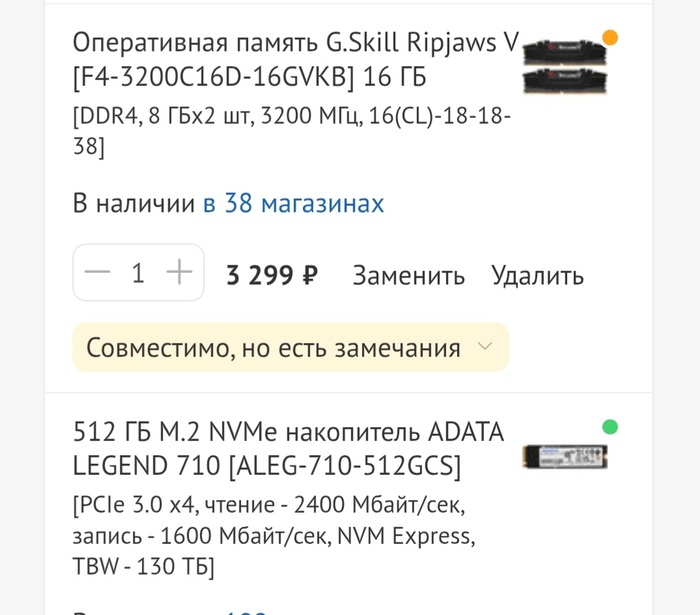
Task: Increase G.Skill RAM quantity with plus
Action: pyautogui.click(x=179, y=273)
